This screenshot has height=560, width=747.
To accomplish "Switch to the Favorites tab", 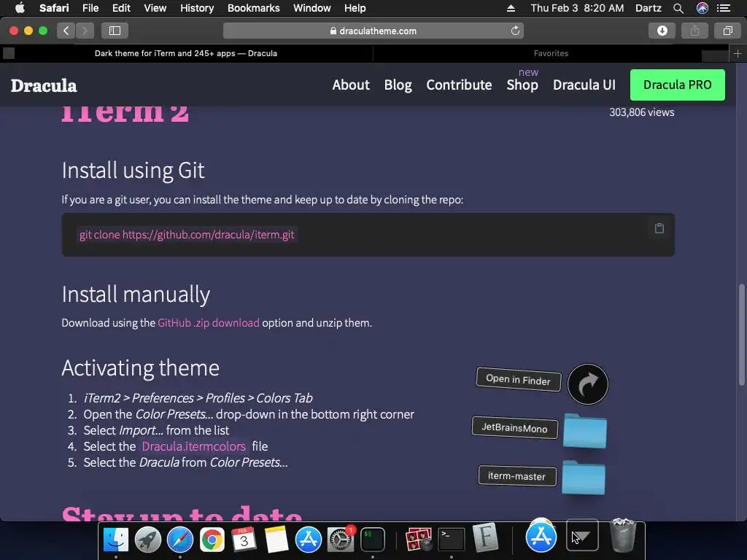I will pyautogui.click(x=551, y=53).
